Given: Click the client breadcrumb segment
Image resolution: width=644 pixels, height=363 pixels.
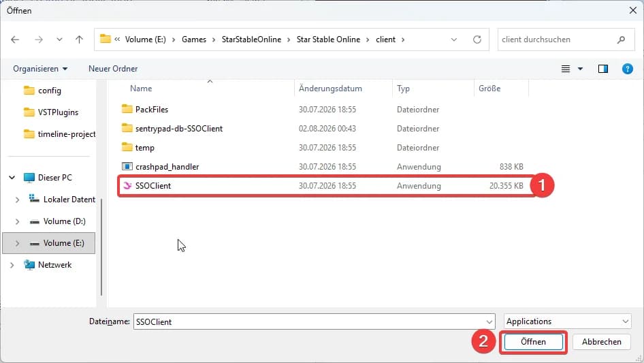Looking at the screenshot, I should click(386, 40).
